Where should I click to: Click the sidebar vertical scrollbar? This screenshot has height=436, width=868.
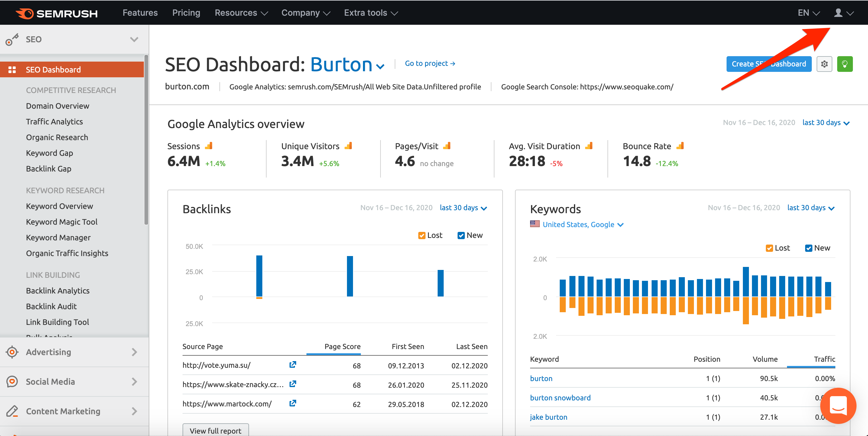pos(146,140)
